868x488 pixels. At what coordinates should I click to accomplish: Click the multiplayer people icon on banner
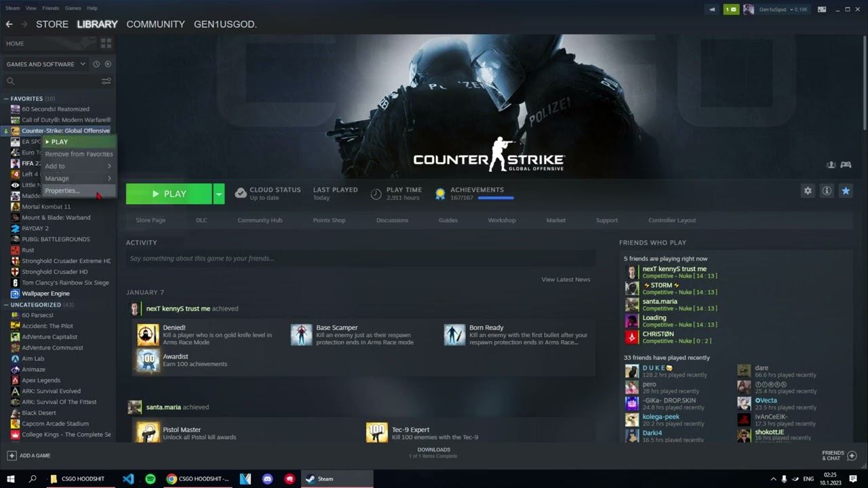click(x=831, y=165)
